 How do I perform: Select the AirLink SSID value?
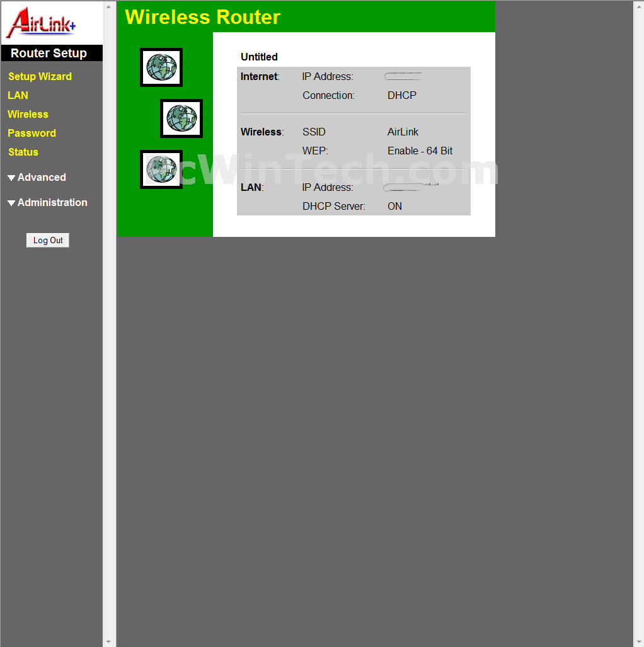pos(403,132)
